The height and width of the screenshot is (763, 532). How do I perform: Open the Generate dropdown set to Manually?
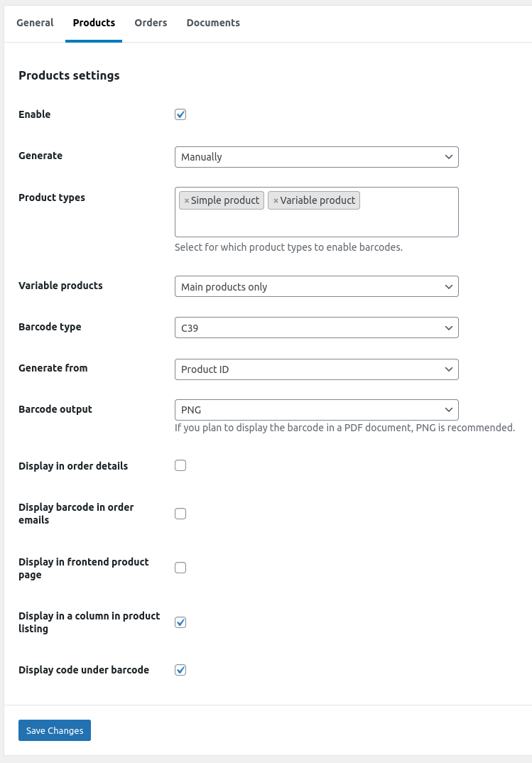pos(316,157)
